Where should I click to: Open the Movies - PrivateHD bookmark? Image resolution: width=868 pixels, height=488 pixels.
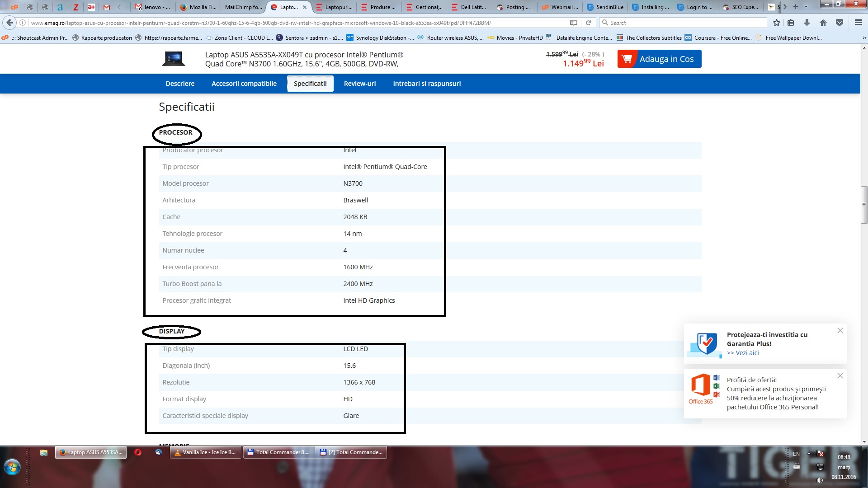click(515, 38)
